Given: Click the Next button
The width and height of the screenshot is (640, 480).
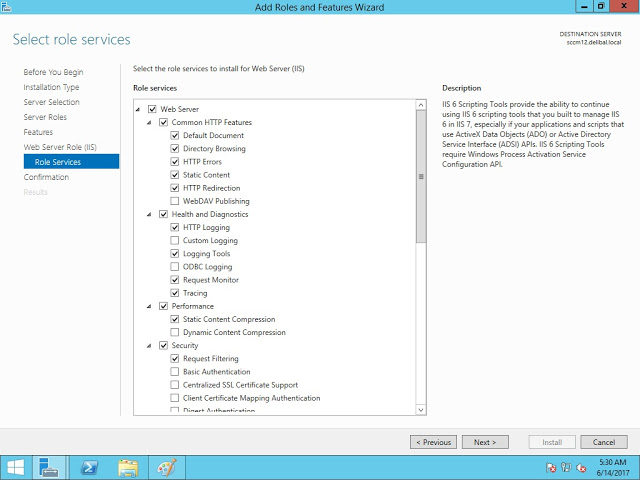Looking at the screenshot, I should [x=485, y=442].
